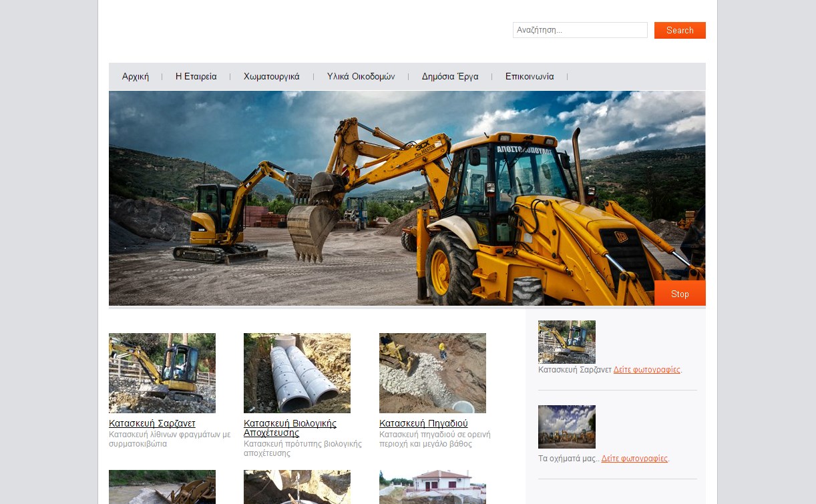Open the Κατασκευή Βιολογικής Αποχέτευσης thumbnail image
The width and height of the screenshot is (816, 504).
click(x=297, y=373)
